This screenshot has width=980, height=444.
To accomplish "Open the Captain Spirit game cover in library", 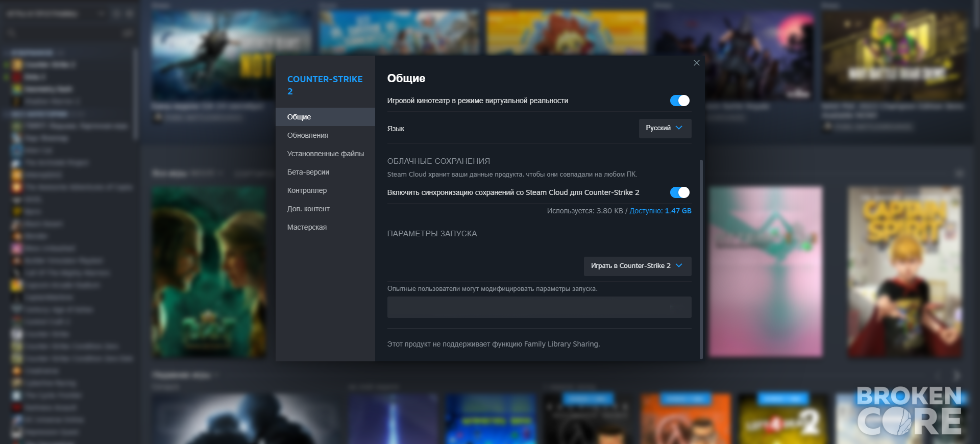I will pyautogui.click(x=905, y=272).
